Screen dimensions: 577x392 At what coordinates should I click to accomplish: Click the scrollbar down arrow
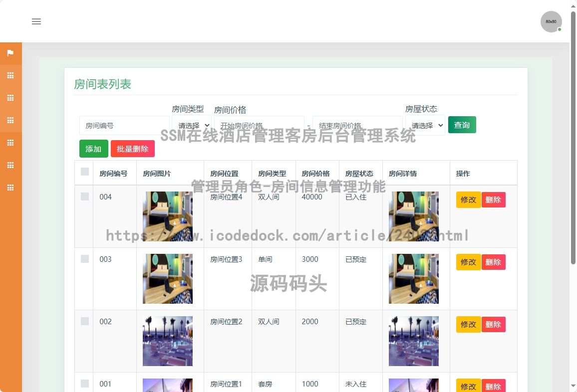click(573, 386)
